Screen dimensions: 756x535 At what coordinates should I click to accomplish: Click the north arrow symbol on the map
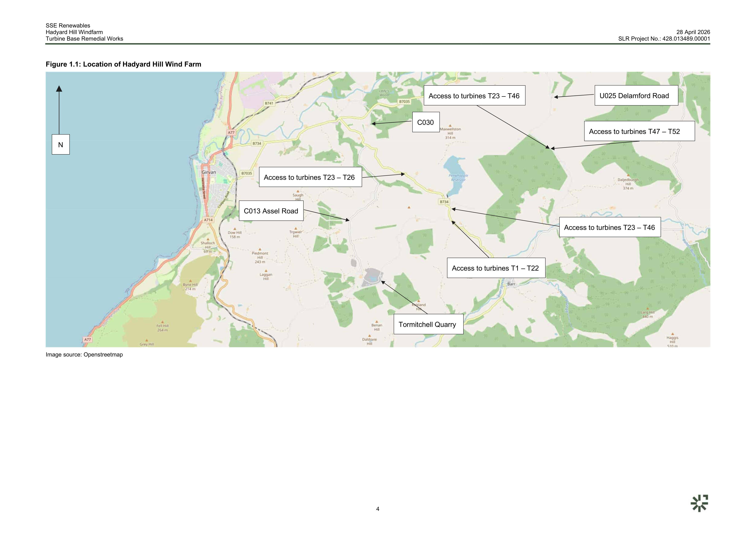[x=59, y=109]
